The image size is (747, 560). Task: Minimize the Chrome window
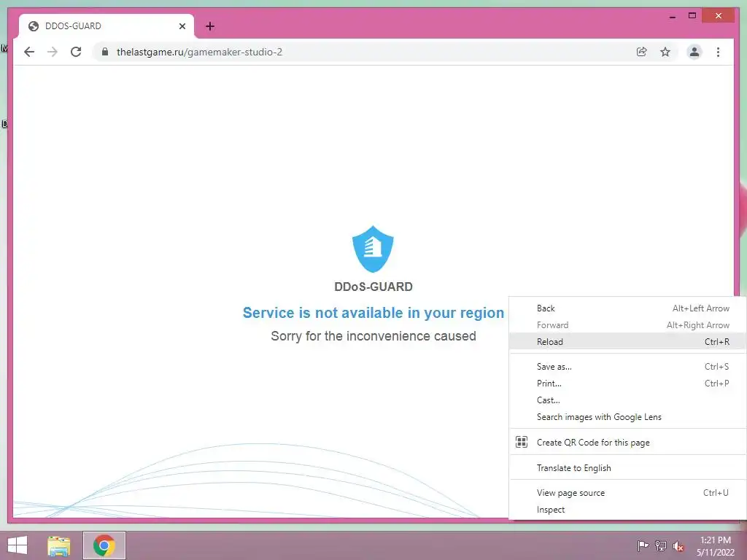[672, 16]
